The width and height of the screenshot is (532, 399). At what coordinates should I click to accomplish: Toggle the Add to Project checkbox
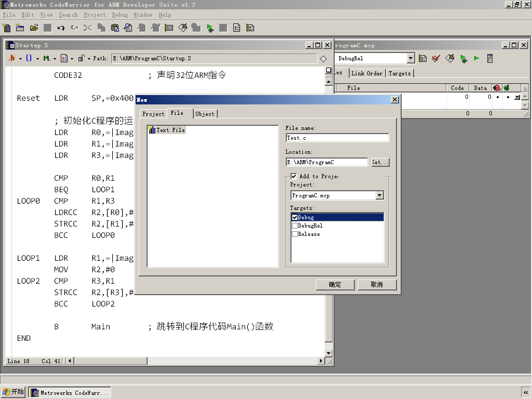(294, 176)
